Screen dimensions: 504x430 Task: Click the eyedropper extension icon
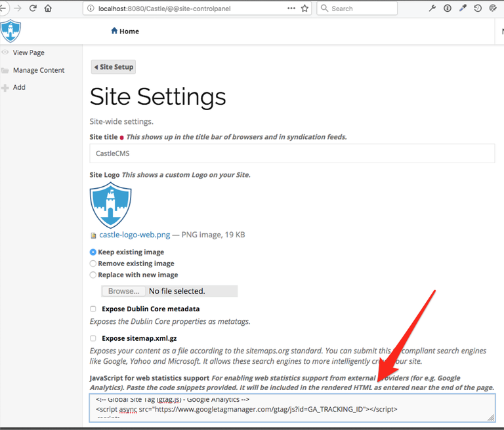tap(463, 9)
